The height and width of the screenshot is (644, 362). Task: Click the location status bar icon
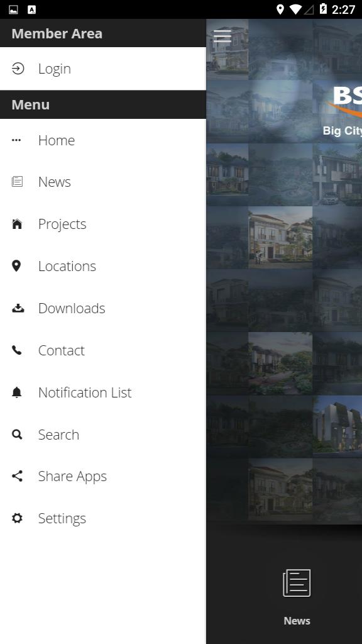(280, 9)
